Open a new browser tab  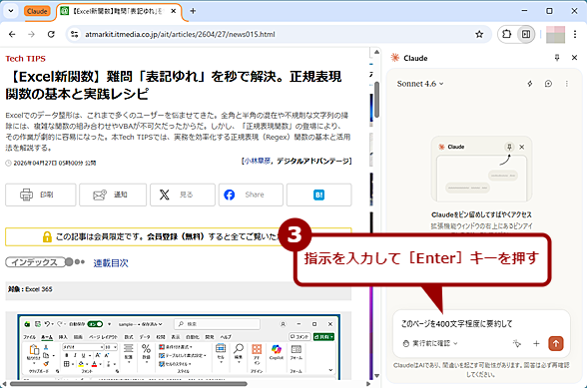(x=193, y=11)
